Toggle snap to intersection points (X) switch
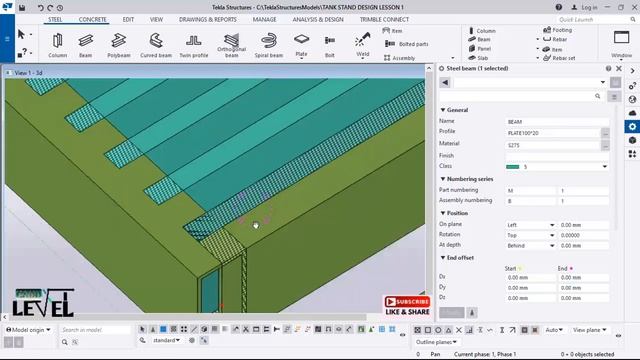640x360 pixels. click(459, 330)
